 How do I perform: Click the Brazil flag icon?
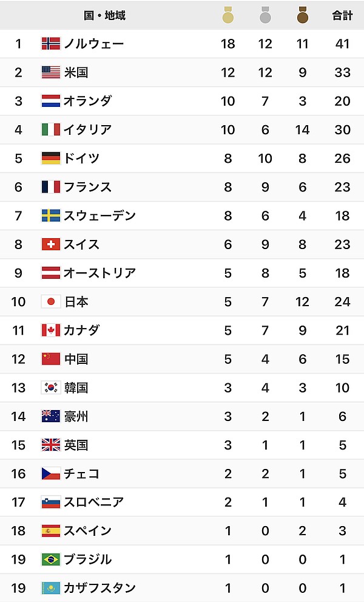(51, 559)
